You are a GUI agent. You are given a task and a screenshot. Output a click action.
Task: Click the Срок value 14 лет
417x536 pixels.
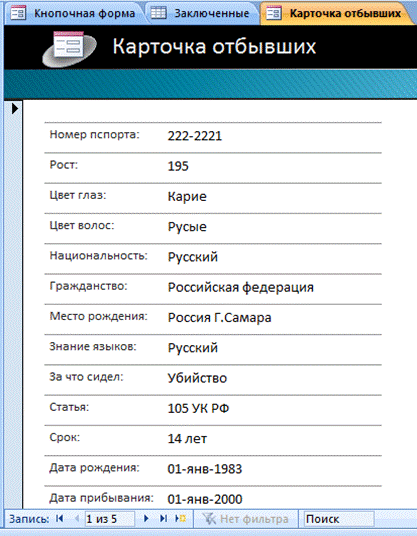click(187, 439)
